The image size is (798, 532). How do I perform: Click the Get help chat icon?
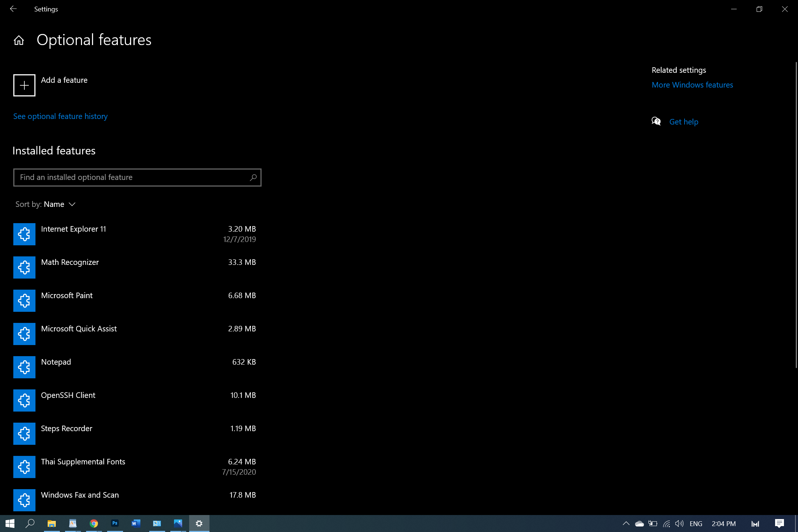click(x=656, y=122)
